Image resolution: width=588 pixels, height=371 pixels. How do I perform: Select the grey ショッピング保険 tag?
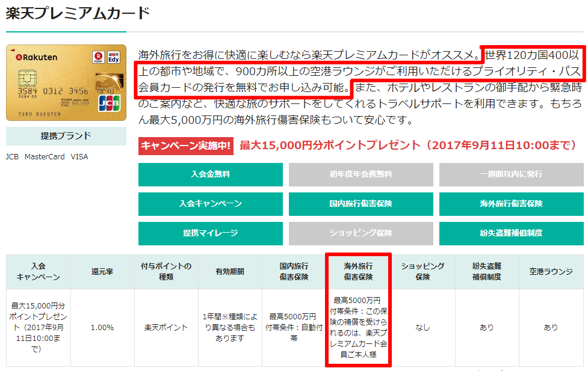click(361, 233)
